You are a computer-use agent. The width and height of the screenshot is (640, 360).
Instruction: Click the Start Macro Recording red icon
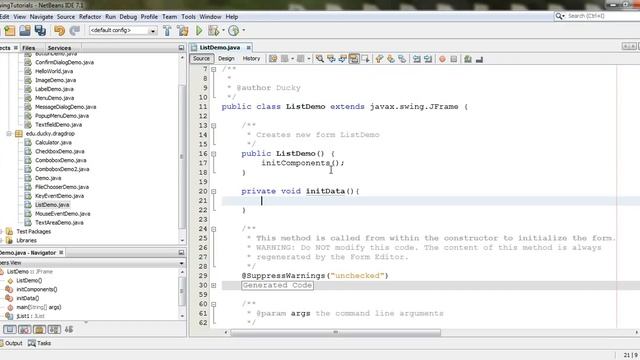[x=442, y=59]
